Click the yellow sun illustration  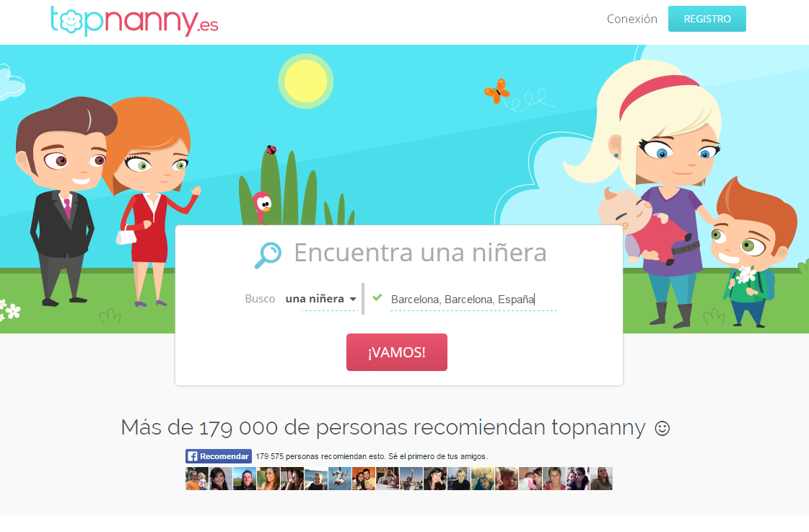[x=306, y=81]
